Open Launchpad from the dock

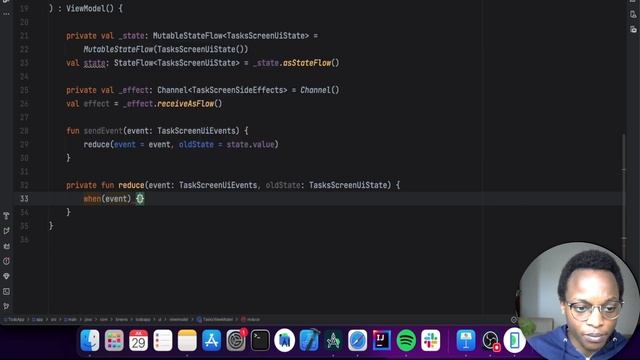(x=114, y=340)
